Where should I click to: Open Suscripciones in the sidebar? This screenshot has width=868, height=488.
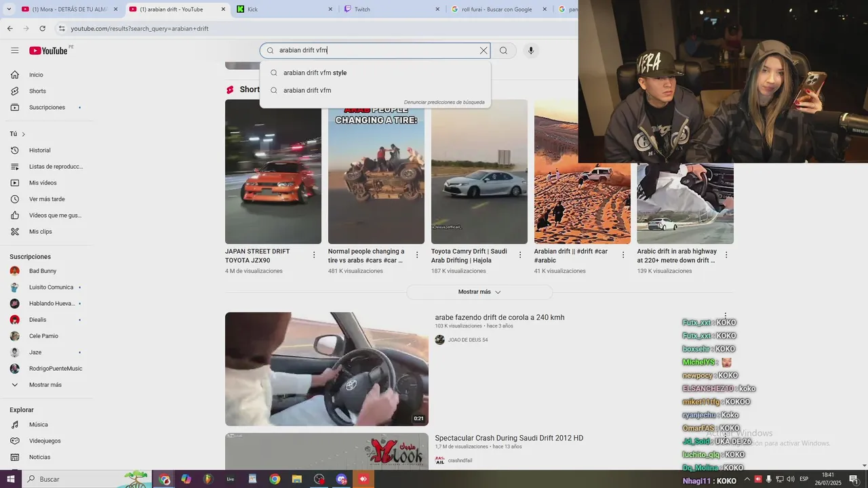pyautogui.click(x=46, y=107)
